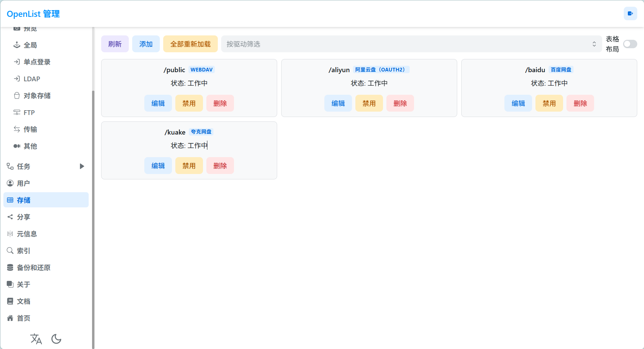Click the 索引 magnifier icon

click(10, 251)
